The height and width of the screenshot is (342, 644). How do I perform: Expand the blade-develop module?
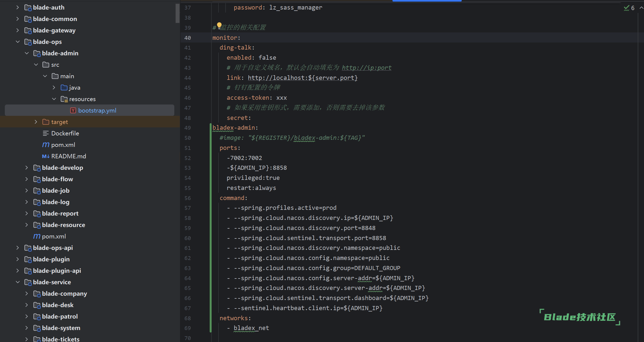tap(26, 168)
